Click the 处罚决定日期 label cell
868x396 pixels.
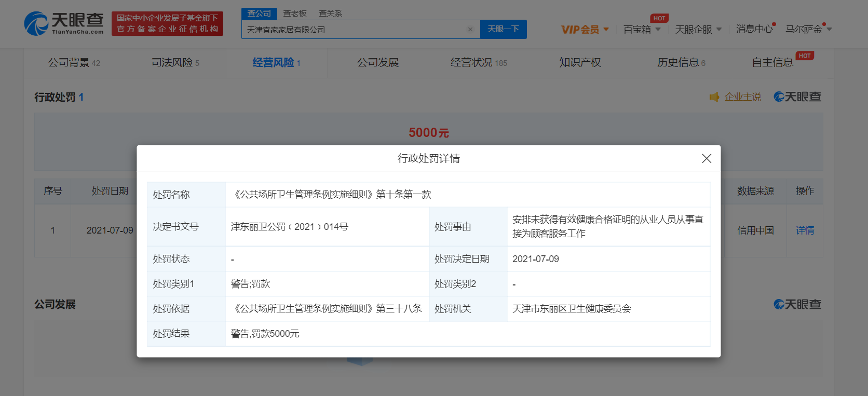point(468,259)
